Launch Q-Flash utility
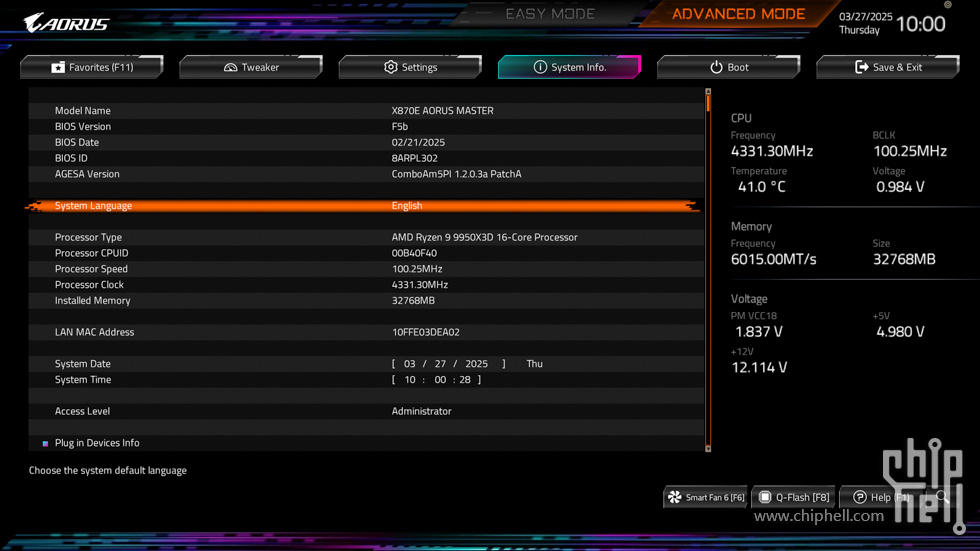980x551 pixels. point(794,497)
